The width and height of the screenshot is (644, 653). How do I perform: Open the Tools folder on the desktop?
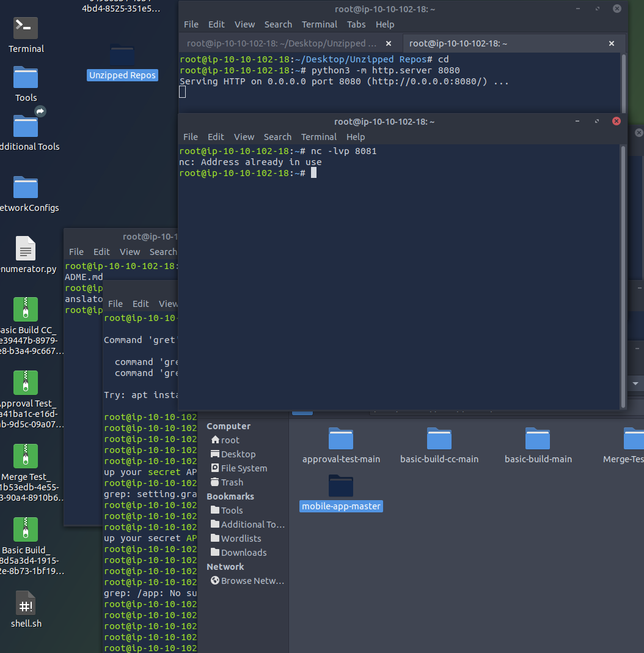pyautogui.click(x=26, y=78)
